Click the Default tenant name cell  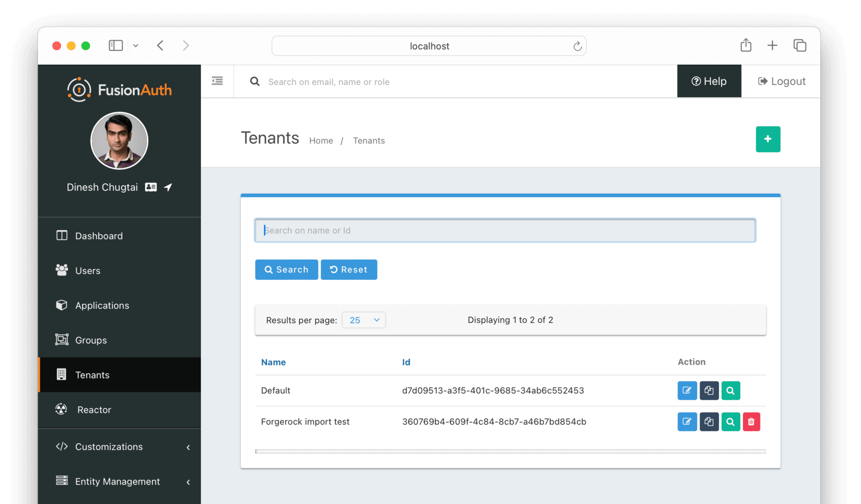[x=276, y=391]
